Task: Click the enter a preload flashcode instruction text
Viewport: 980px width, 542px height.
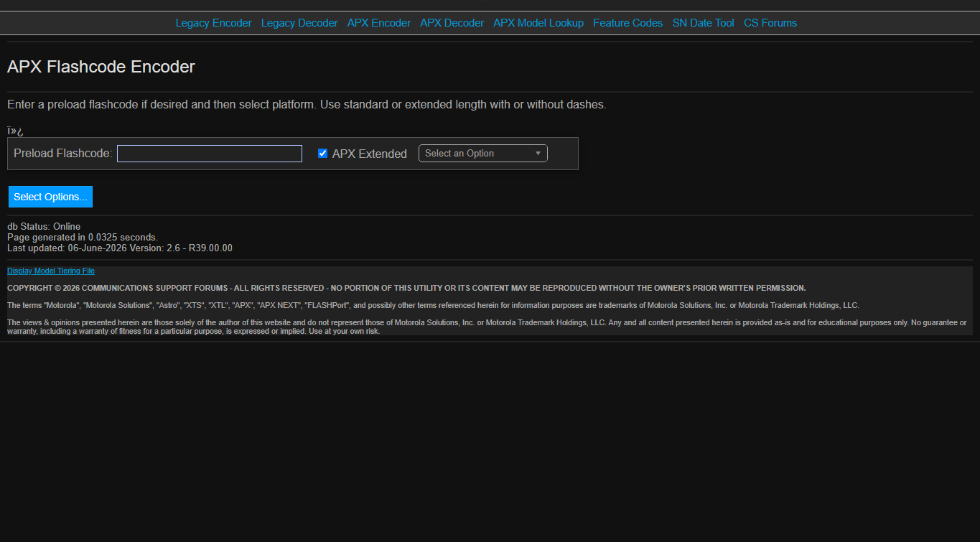Action: [x=307, y=105]
